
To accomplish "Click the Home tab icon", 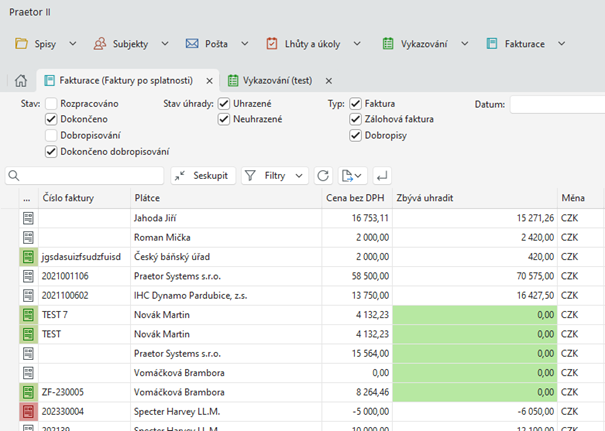I will click(x=20, y=80).
